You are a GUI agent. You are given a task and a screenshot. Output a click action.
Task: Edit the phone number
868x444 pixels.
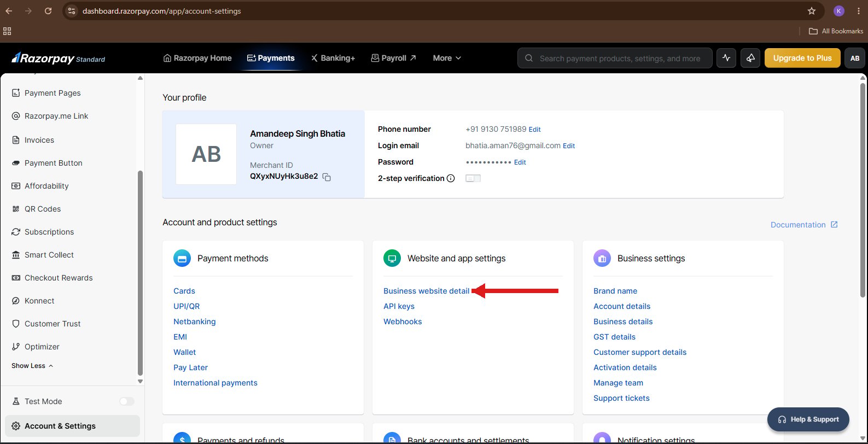pyautogui.click(x=534, y=130)
